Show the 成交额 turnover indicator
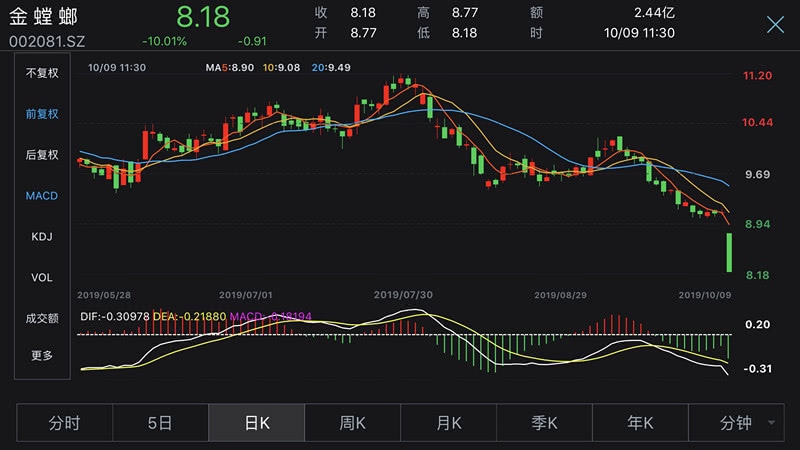 [x=42, y=318]
